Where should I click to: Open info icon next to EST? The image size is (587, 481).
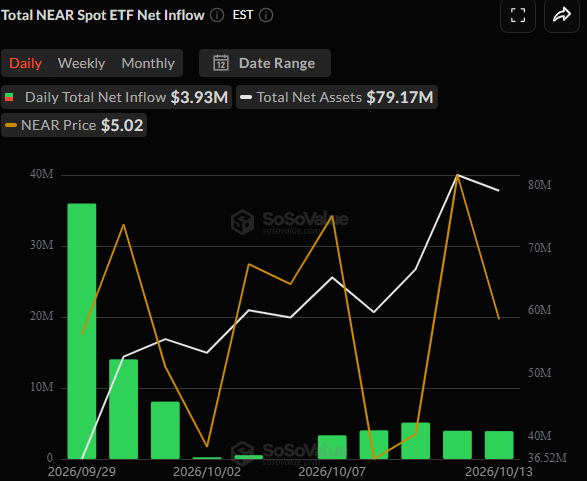click(x=266, y=15)
